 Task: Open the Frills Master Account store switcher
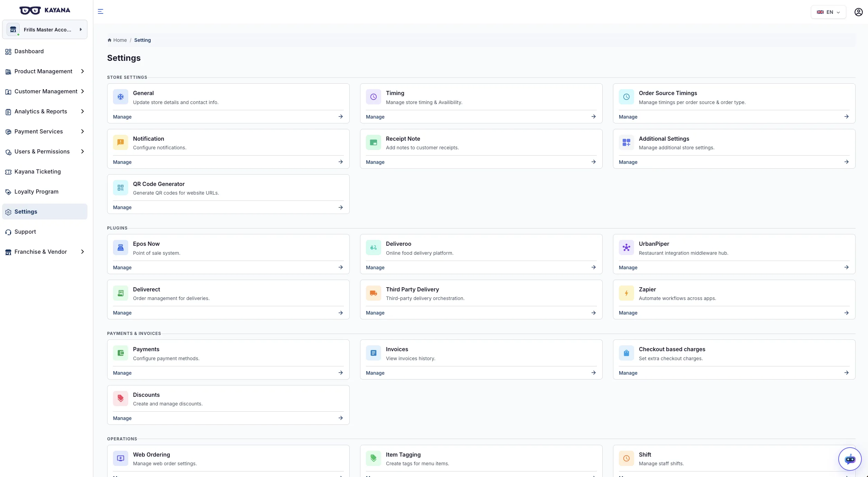click(x=45, y=29)
